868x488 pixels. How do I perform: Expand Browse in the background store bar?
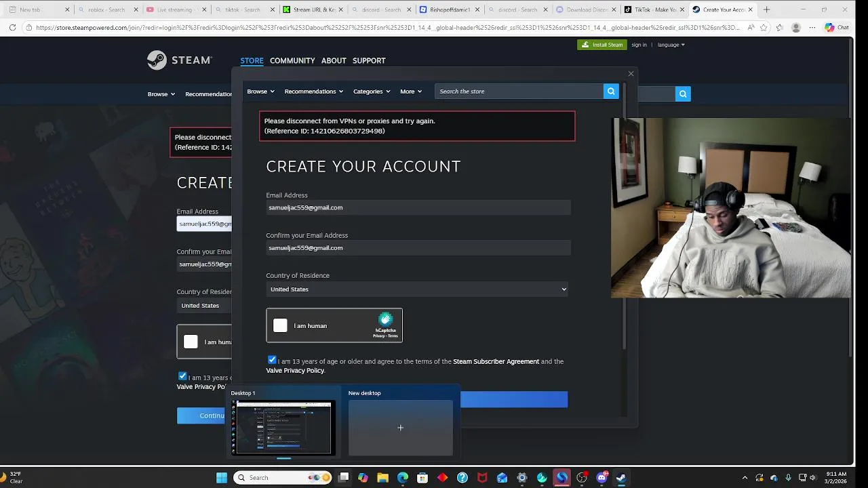(161, 94)
